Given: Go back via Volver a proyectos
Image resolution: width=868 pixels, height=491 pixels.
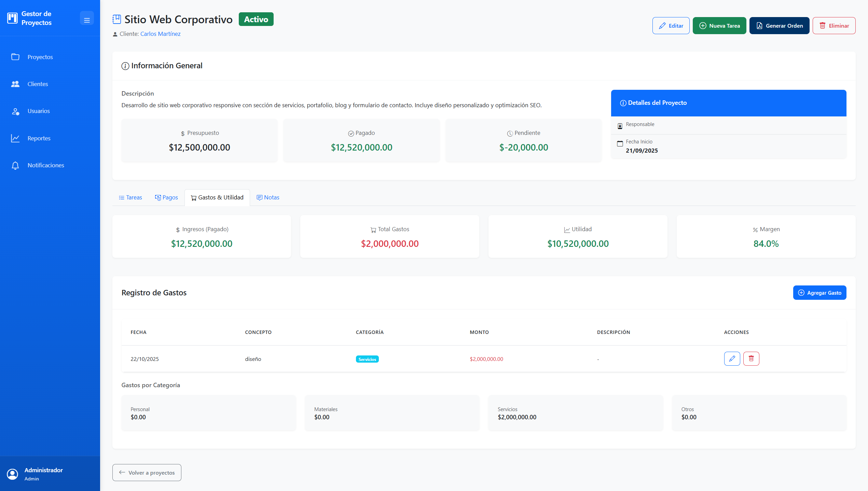Looking at the screenshot, I should (147, 473).
